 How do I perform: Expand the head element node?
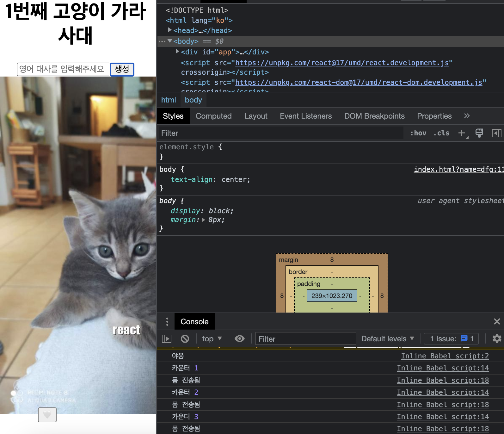coord(170,30)
